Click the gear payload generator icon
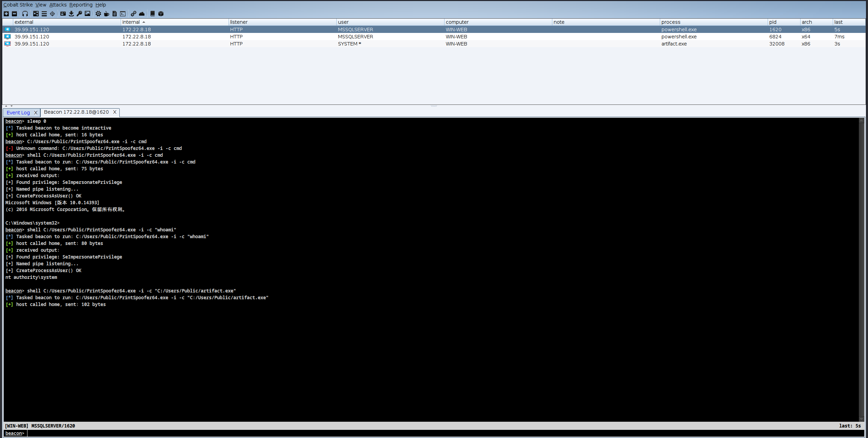This screenshot has width=868, height=438. 98,14
